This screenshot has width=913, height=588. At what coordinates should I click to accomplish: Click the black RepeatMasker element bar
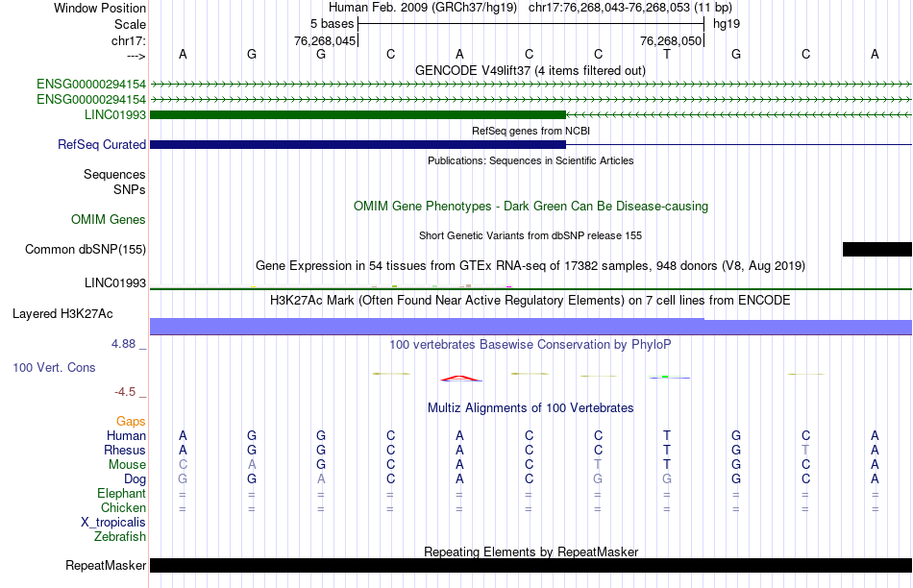tap(531, 565)
